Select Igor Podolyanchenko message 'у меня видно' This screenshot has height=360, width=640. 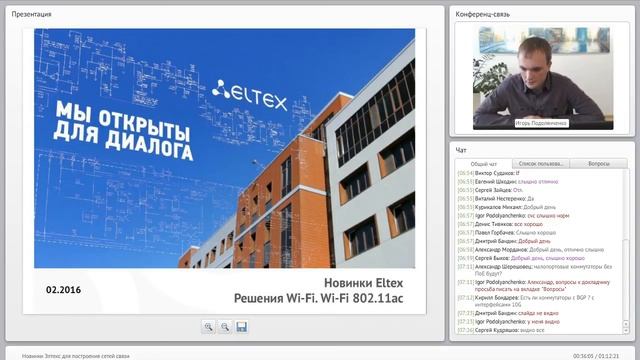click(x=509, y=322)
